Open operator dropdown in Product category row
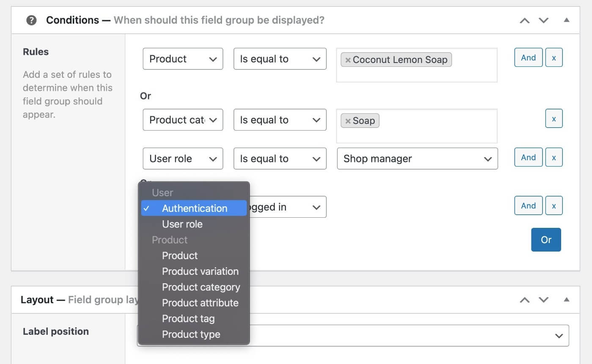Image resolution: width=592 pixels, height=364 pixels. pyautogui.click(x=280, y=120)
